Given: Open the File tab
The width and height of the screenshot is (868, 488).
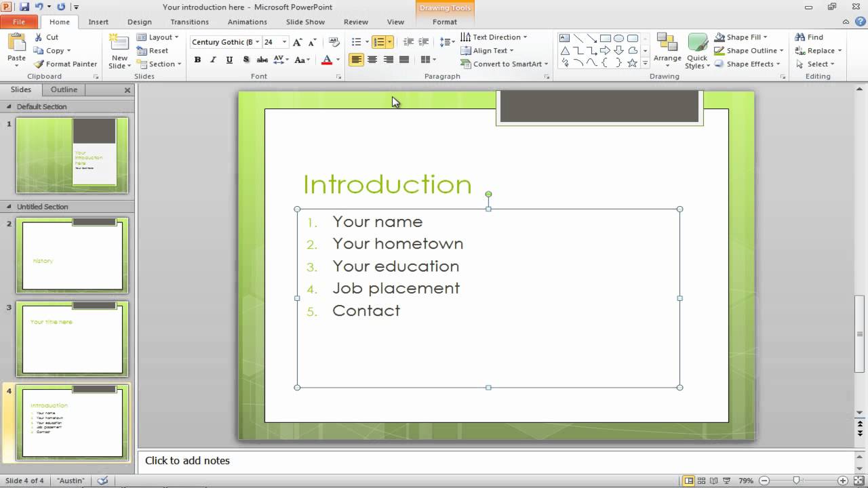Looking at the screenshot, I should click(x=19, y=22).
